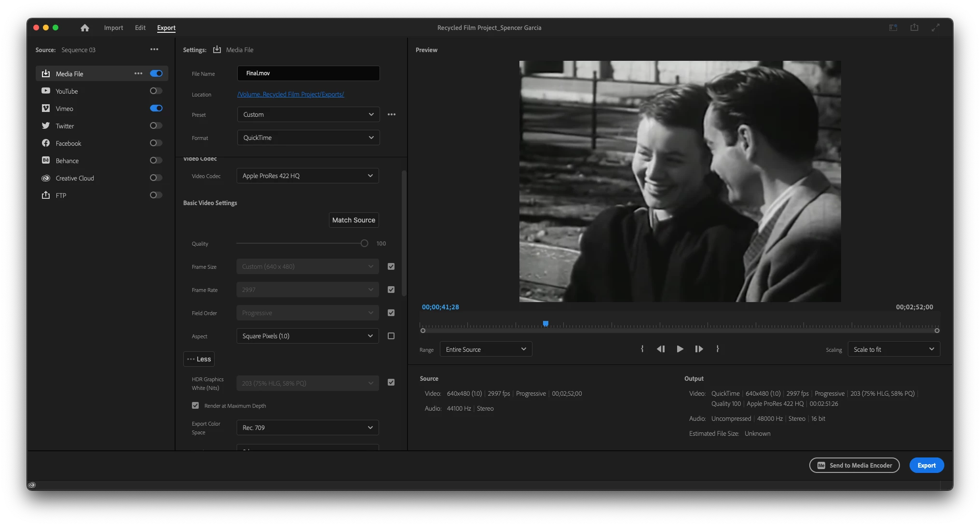Click the Creative Cloud destination icon
The width and height of the screenshot is (980, 526).
click(x=46, y=178)
